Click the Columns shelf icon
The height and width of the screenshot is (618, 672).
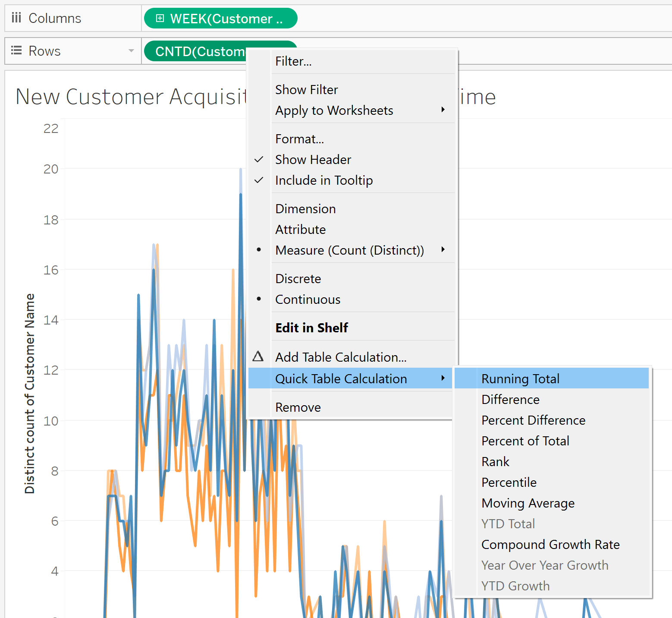coord(16,18)
